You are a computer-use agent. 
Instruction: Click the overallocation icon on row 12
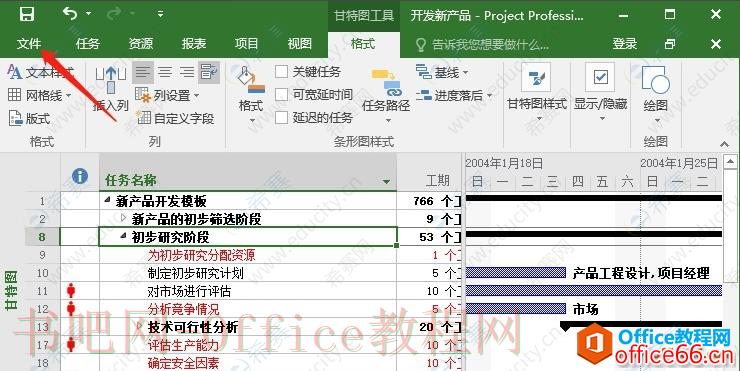coord(71,309)
